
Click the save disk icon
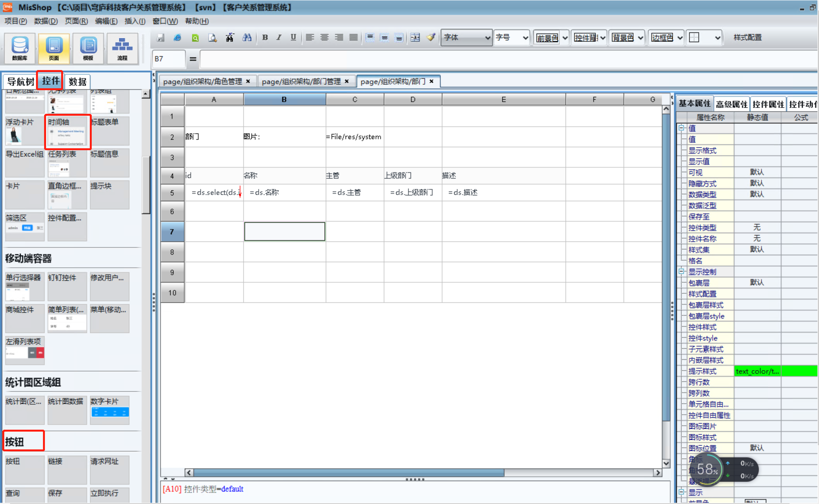[x=160, y=38]
